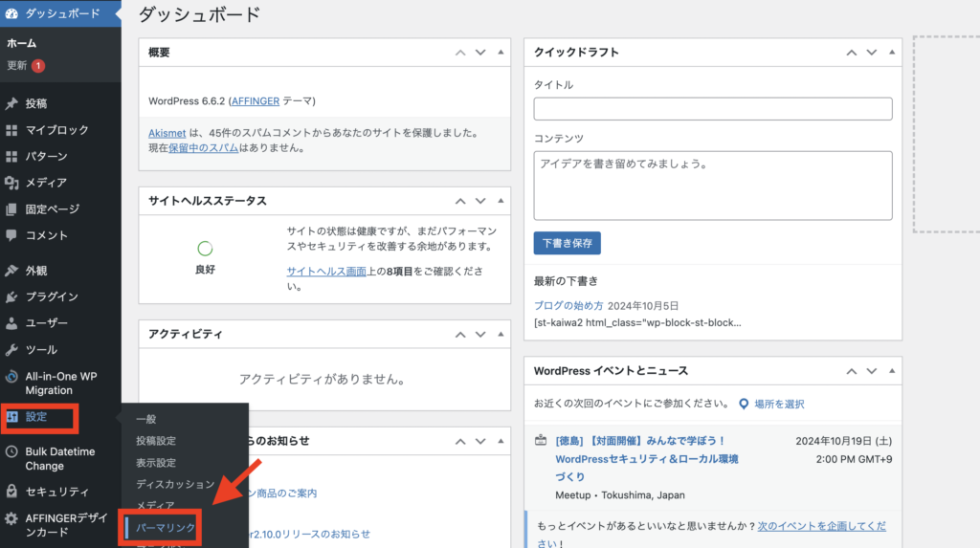The height and width of the screenshot is (548, 980).
Task: Move the お知らせ panel up
Action: (460, 441)
